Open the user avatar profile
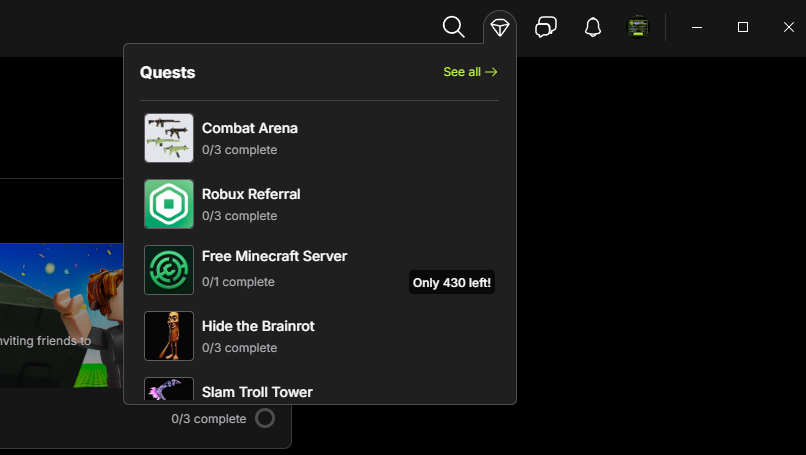 click(638, 27)
